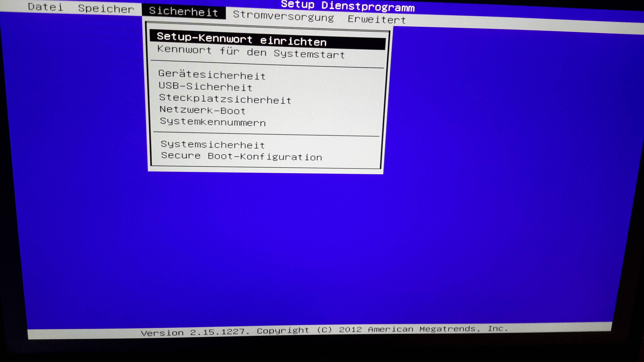The image size is (644, 362).
Task: Open Gerätesicherheit settings
Action: coord(212,75)
